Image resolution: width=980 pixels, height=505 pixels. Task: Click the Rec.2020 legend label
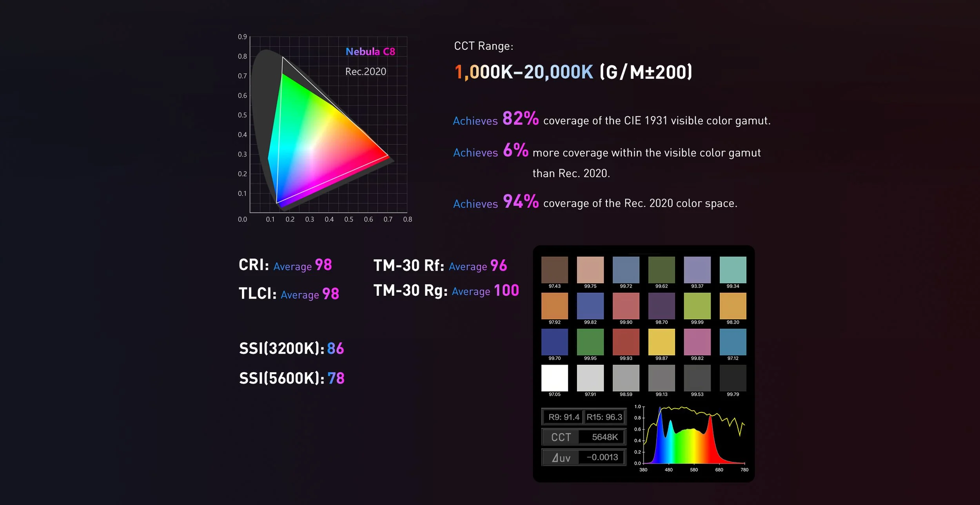click(365, 71)
